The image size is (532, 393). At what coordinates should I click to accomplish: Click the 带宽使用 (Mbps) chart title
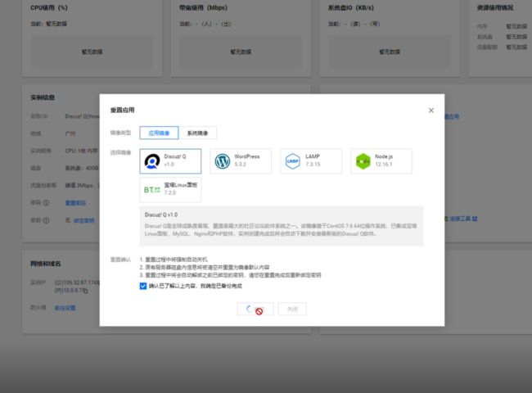pos(203,7)
